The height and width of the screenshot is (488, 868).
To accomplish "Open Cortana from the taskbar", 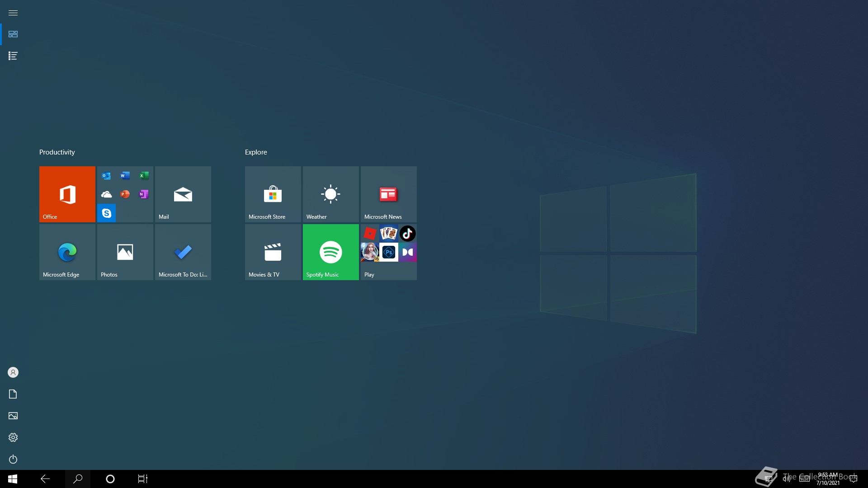I will pos(110,479).
